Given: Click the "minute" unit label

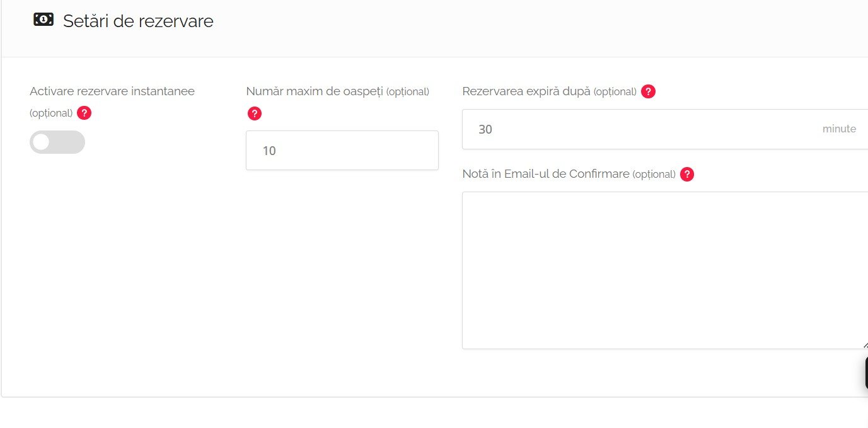Looking at the screenshot, I should [839, 129].
